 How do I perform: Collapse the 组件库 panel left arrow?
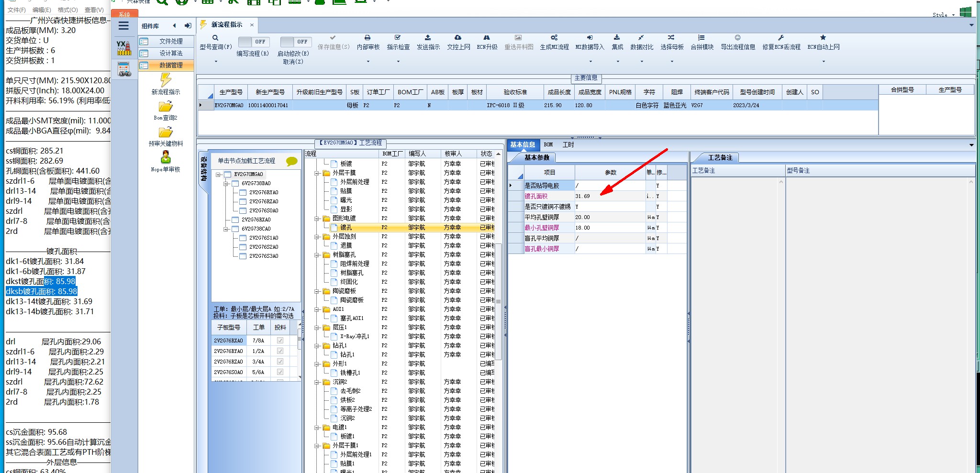[x=175, y=26]
